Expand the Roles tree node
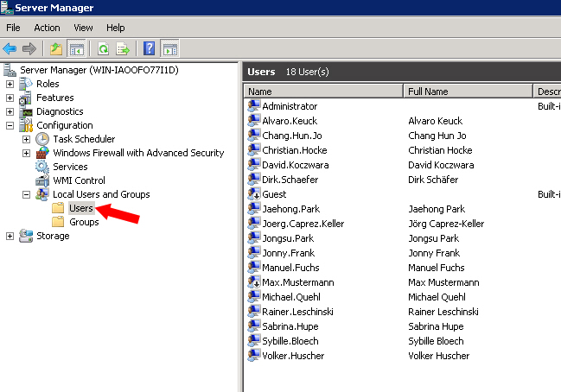 tap(10, 84)
